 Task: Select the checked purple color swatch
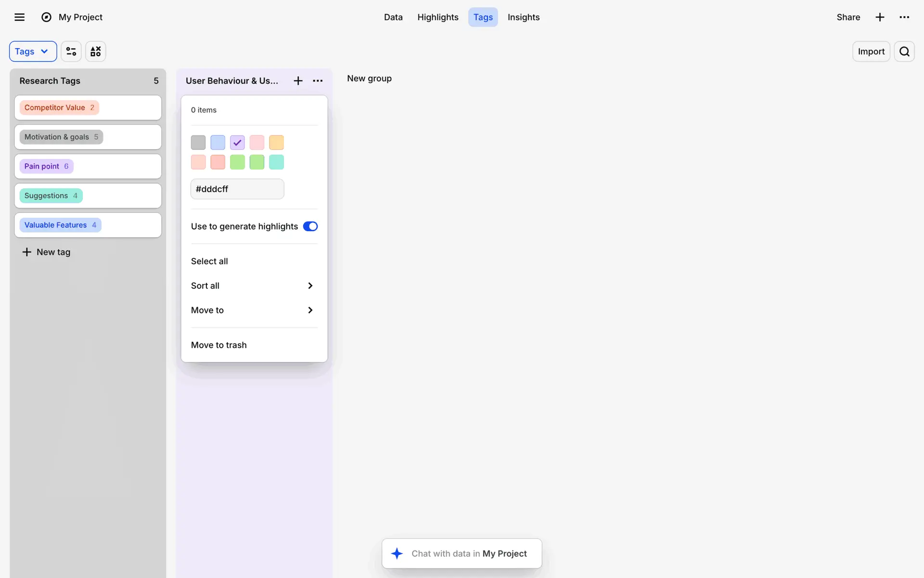[237, 143]
